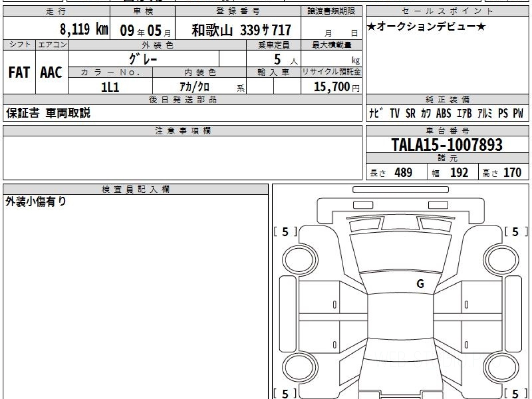Select the アルミ equipment code
This screenshot has height=399, width=532.
click(485, 113)
